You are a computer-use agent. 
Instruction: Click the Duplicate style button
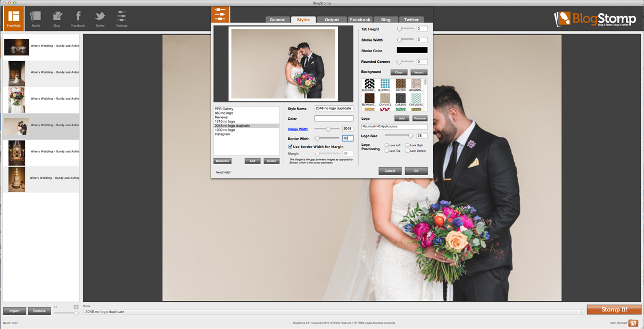[222, 161]
